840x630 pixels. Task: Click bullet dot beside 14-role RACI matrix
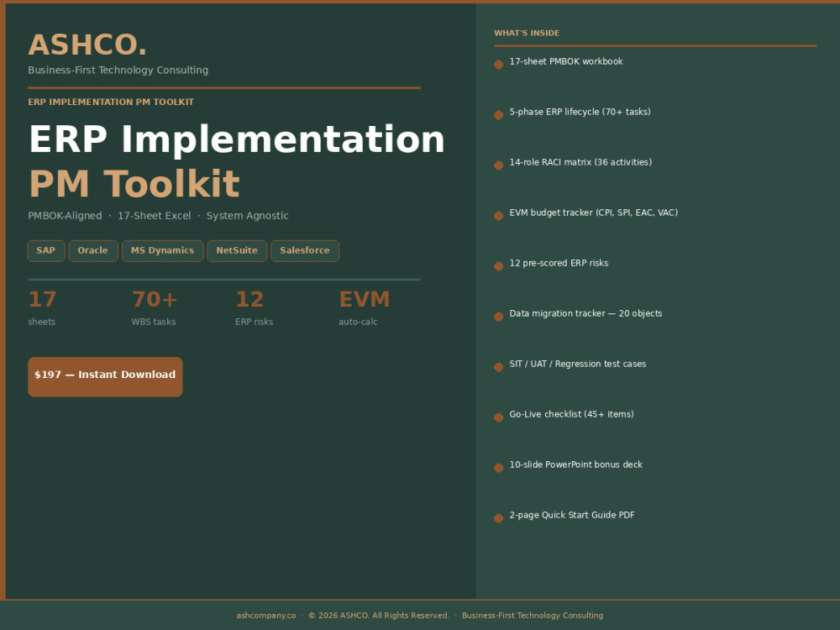pos(499,165)
